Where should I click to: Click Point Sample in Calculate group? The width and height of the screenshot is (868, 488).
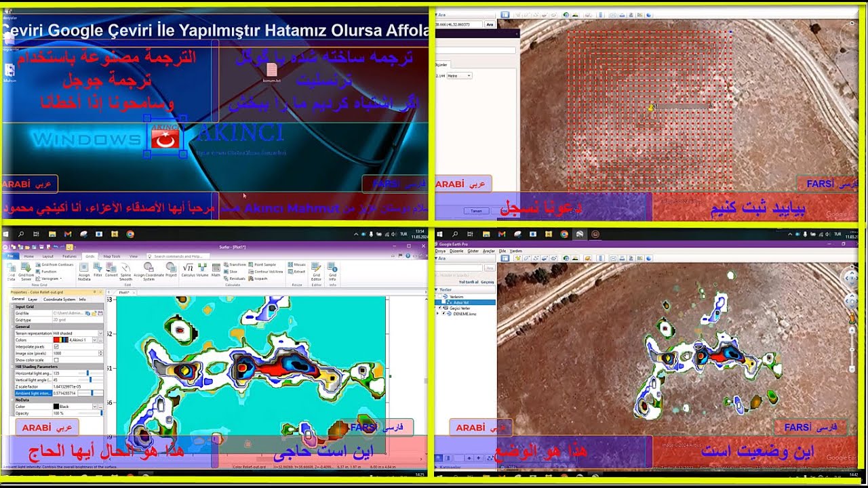tap(262, 264)
